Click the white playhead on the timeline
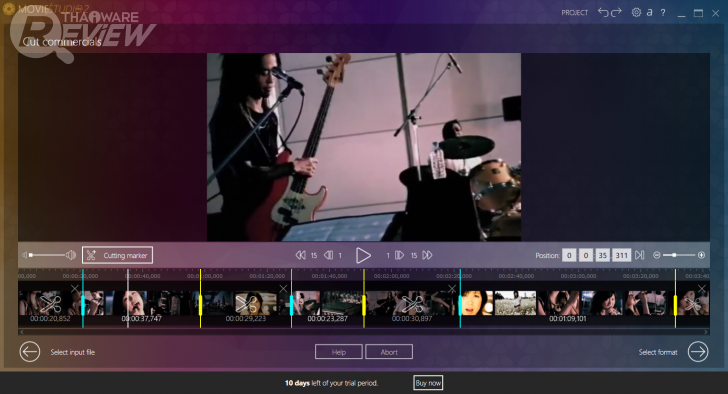The width and height of the screenshot is (728, 394). click(x=128, y=299)
